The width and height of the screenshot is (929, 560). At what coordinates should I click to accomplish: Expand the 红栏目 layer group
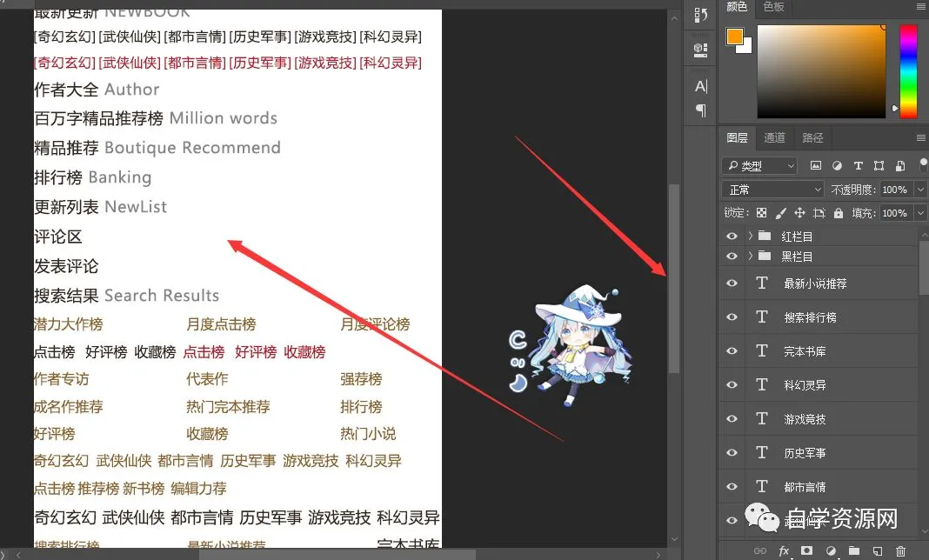[750, 236]
